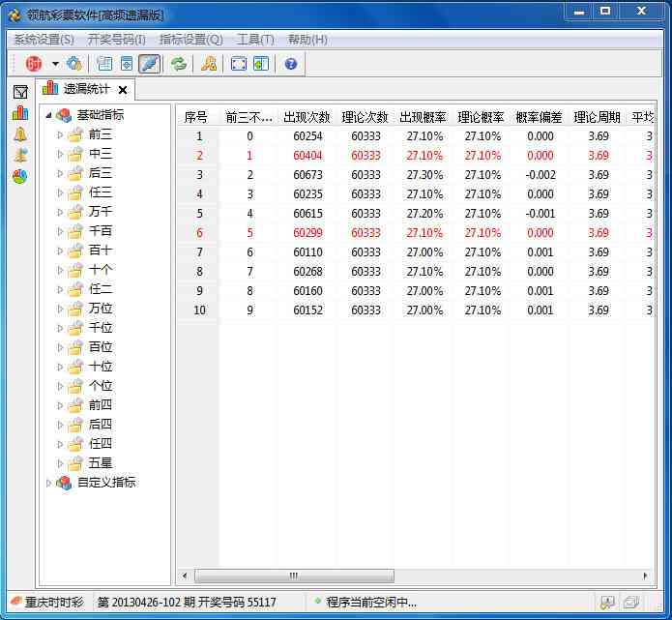Click the fullscreen frame toolbar icon
The height and width of the screenshot is (620, 672).
tap(238, 64)
